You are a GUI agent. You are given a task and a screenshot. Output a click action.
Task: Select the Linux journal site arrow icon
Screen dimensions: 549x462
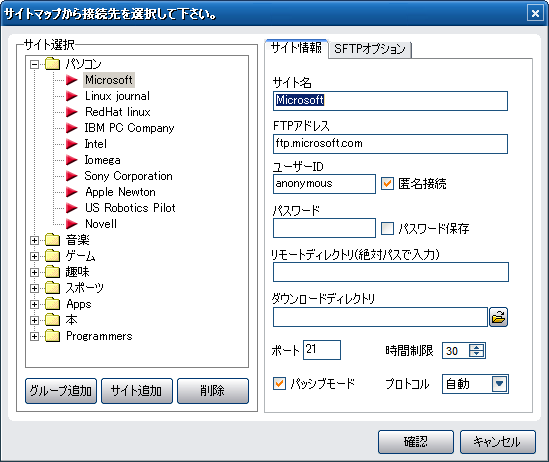click(x=72, y=96)
